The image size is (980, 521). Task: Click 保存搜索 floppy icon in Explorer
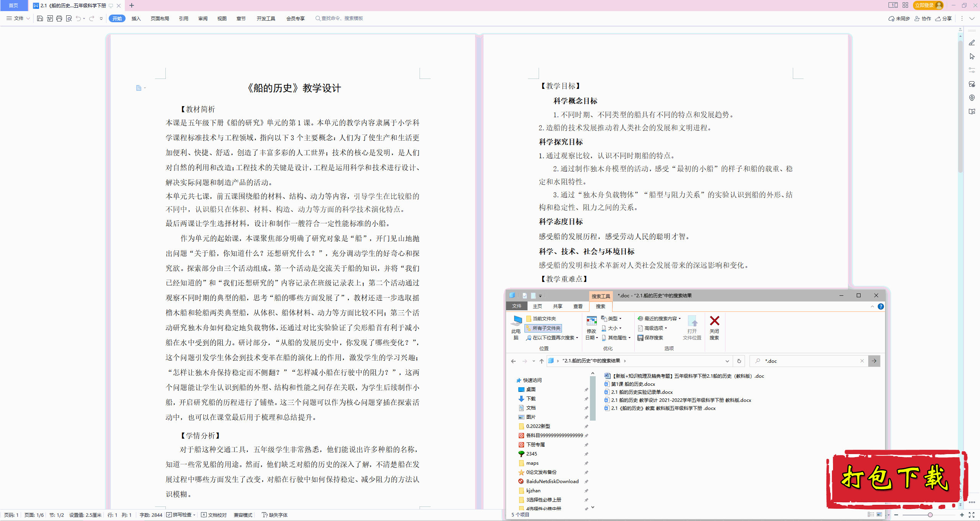[650, 338]
